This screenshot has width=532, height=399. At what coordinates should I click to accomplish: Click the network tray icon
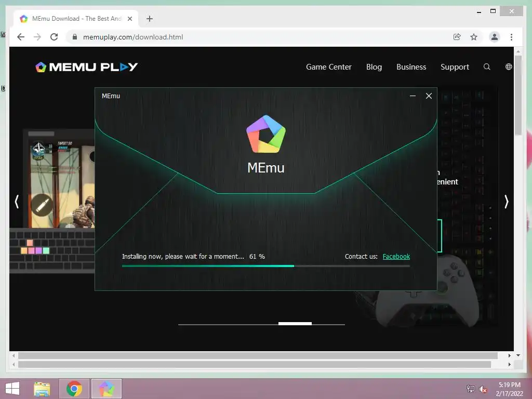click(470, 389)
